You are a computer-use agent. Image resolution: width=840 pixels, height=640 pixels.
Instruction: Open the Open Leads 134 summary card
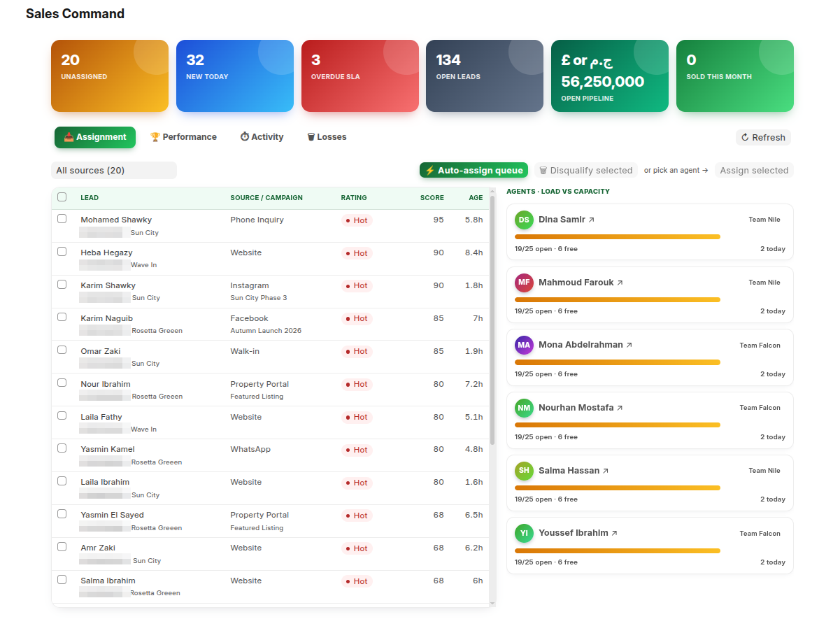click(485, 76)
